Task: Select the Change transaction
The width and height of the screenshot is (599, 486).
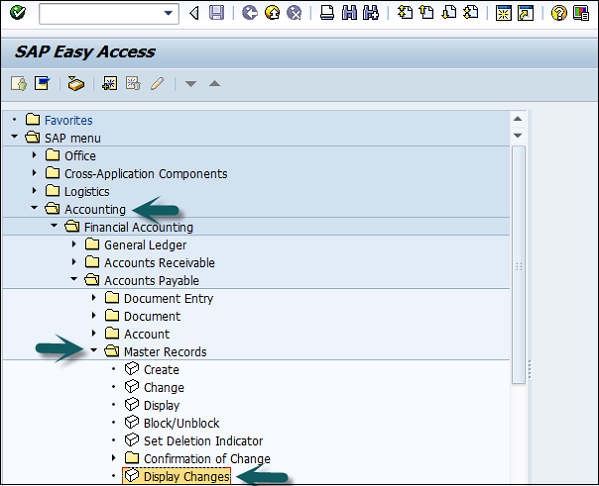Action: [x=164, y=387]
